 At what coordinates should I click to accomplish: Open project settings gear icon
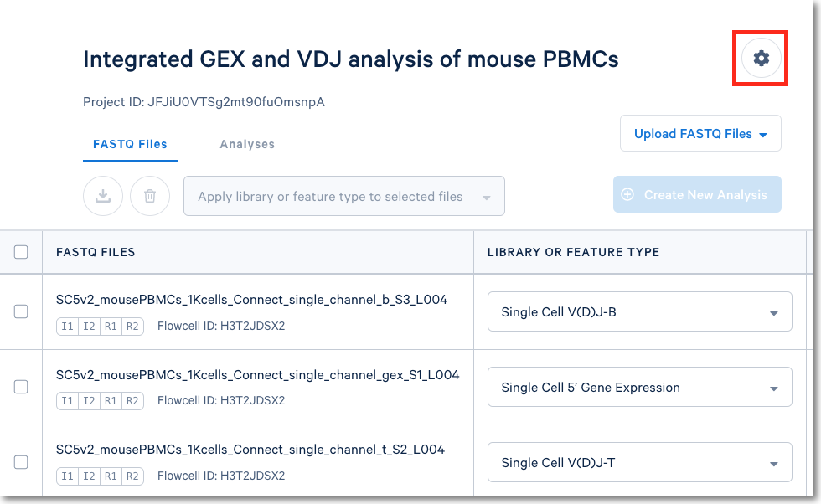pyautogui.click(x=761, y=58)
